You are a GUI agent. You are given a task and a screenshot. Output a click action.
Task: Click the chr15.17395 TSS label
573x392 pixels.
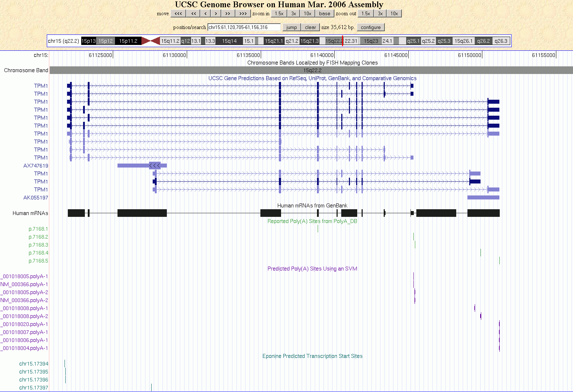pyautogui.click(x=34, y=372)
